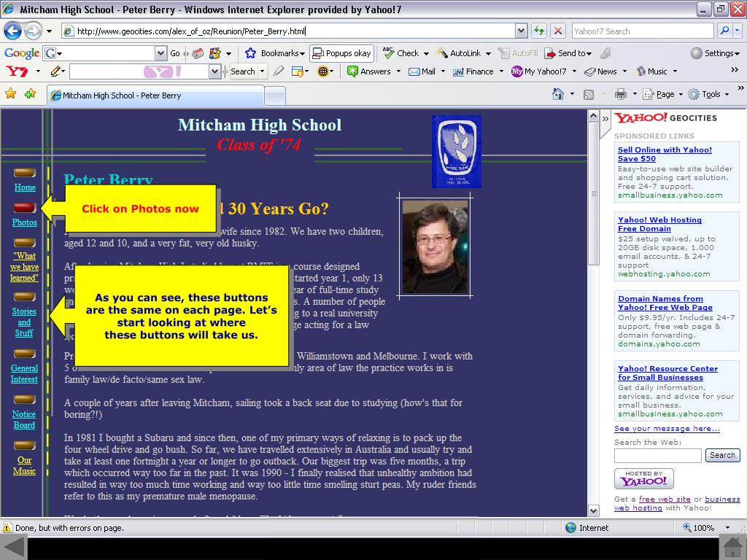Click the Home page house icon
The height and width of the screenshot is (560, 747).
[x=557, y=94]
